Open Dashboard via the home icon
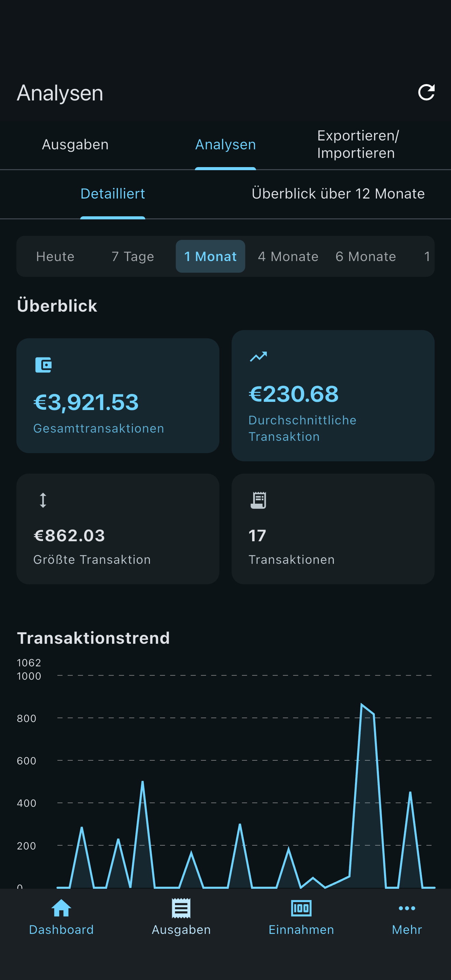The height and width of the screenshot is (980, 451). click(x=61, y=909)
